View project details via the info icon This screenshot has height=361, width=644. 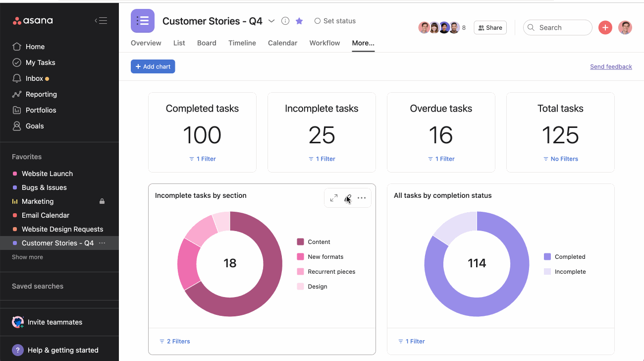click(285, 21)
